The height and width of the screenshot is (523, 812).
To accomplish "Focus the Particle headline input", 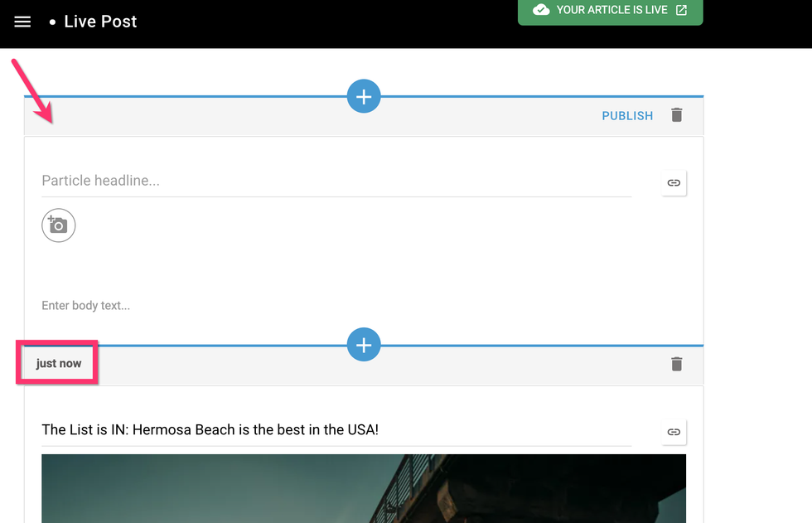I will 336,181.
